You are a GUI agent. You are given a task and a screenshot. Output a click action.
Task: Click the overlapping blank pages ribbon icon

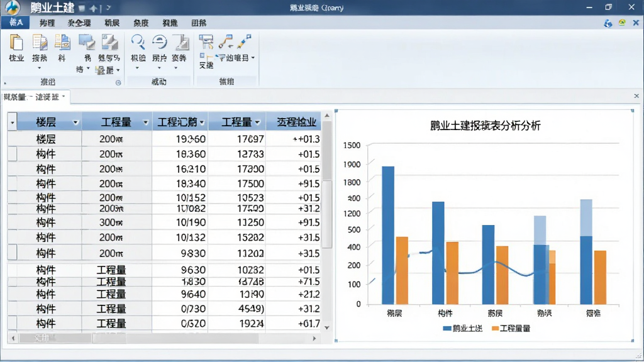pos(16,43)
